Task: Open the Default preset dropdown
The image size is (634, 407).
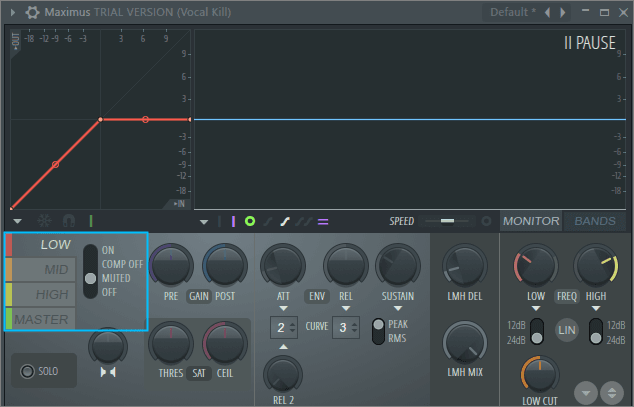Action: click(x=513, y=12)
